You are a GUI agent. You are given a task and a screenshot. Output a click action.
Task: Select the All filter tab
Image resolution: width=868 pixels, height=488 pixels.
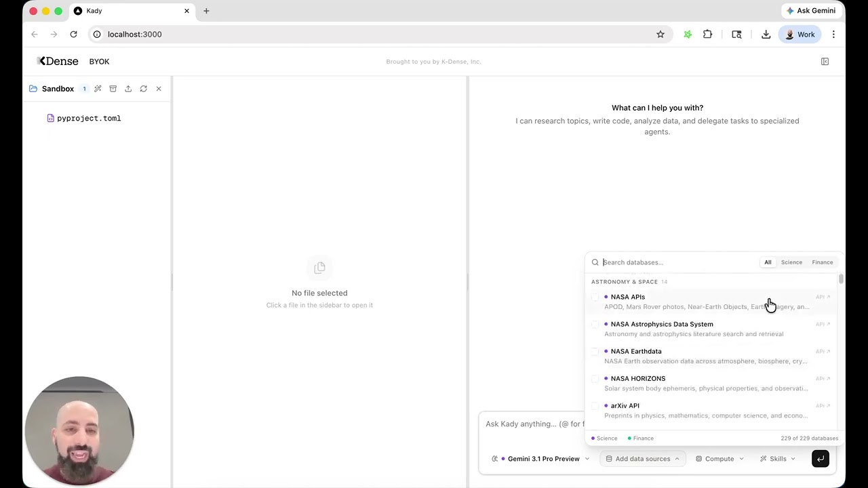click(768, 262)
